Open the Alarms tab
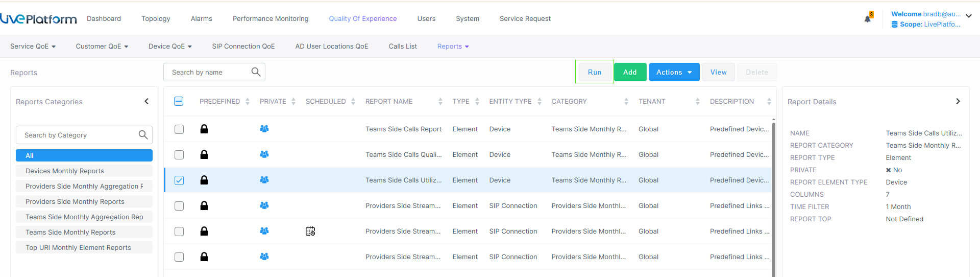 click(201, 19)
